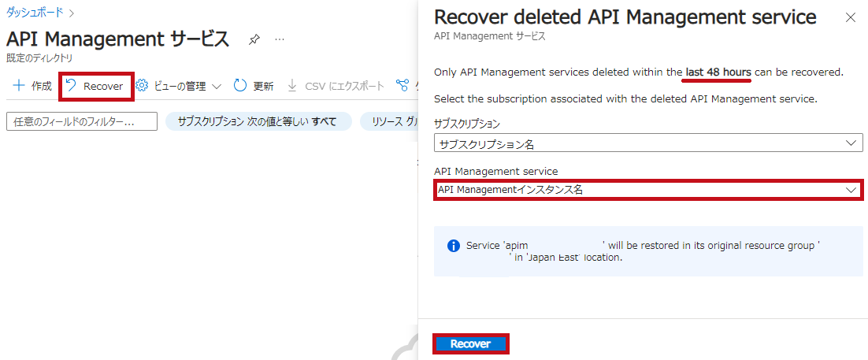Image resolution: width=868 pixels, height=360 pixels.
Task: Open the API Managementインスタンス名 dropdown
Action: point(648,189)
